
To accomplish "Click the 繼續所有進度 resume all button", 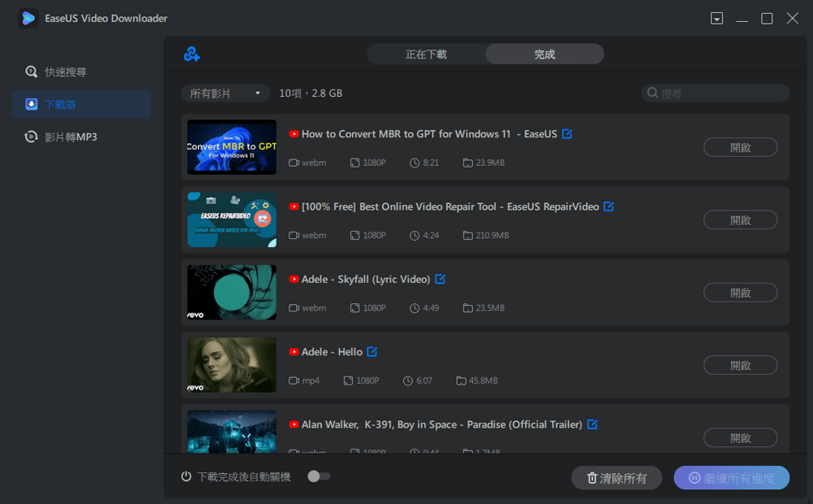I will [732, 477].
